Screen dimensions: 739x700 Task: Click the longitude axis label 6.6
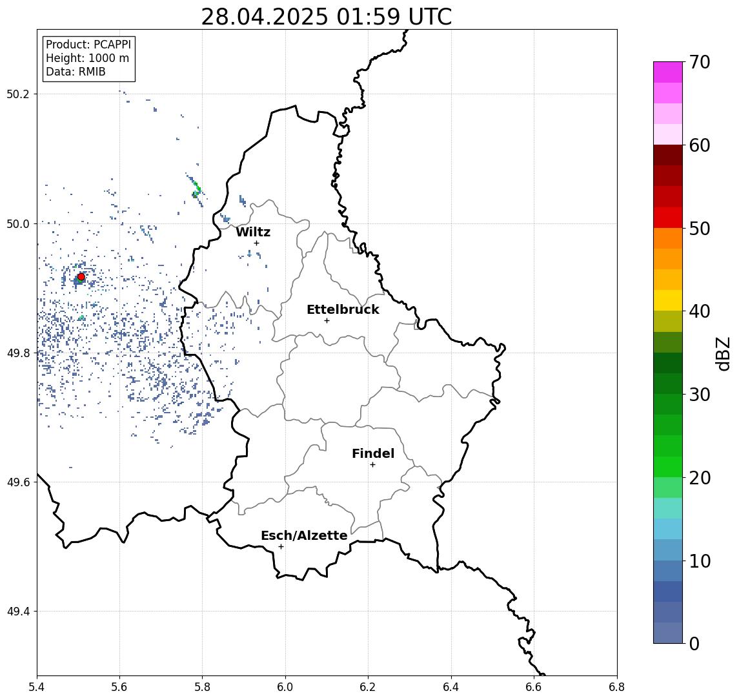click(x=534, y=687)
